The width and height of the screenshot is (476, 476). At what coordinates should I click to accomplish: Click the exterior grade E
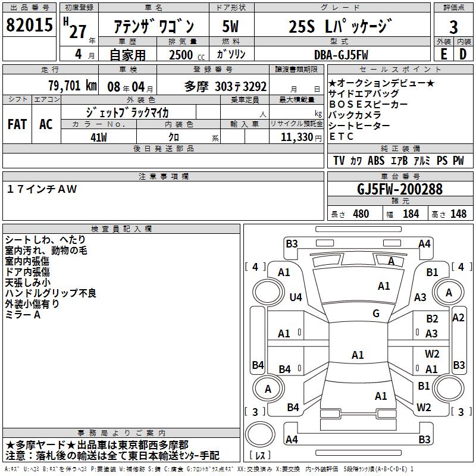[443, 54]
